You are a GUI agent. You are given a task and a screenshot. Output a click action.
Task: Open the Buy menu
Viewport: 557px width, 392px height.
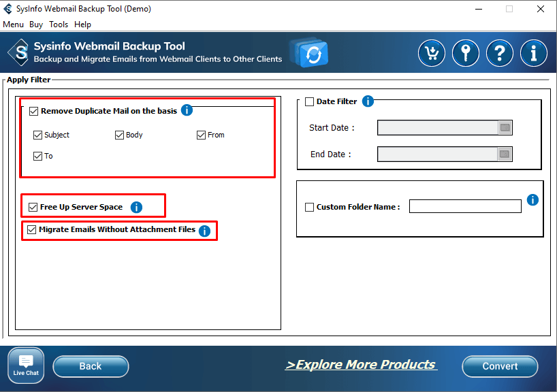(36, 24)
